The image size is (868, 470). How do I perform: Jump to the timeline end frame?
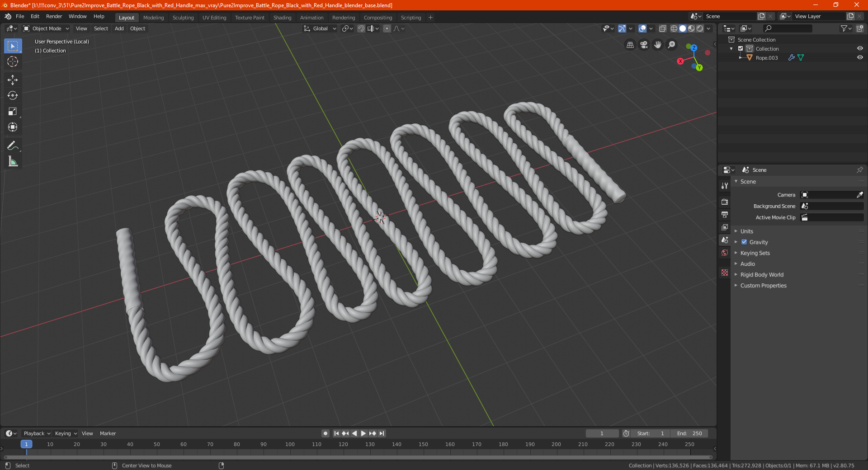pyautogui.click(x=382, y=433)
